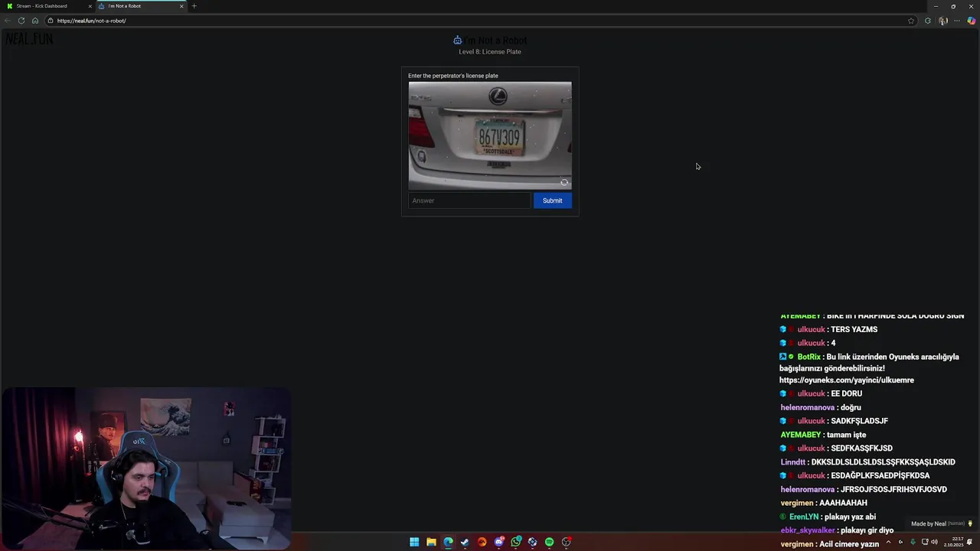This screenshot has height=551, width=980.
Task: Click ulkucuk message TERS YAZMS
Action: click(854, 329)
